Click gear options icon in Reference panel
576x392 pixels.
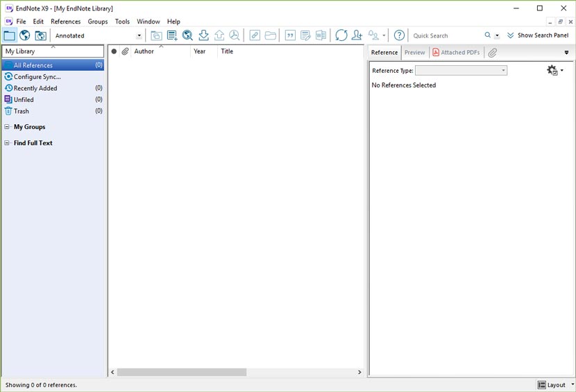point(552,70)
